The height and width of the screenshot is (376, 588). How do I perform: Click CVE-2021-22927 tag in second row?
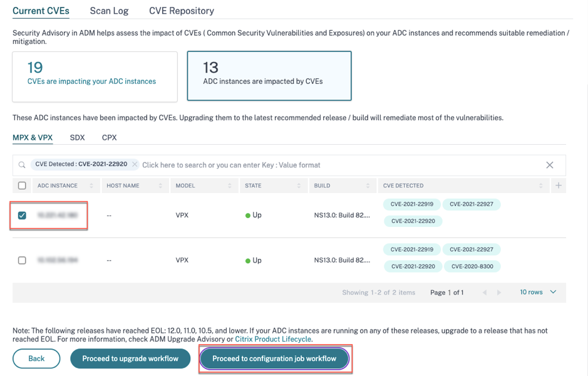472,249
